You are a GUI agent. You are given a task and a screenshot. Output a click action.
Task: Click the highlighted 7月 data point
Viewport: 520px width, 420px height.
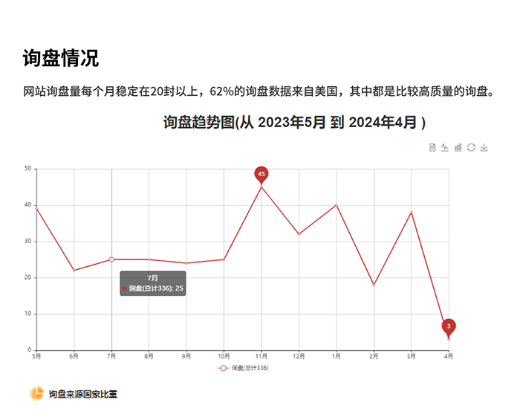111,259
